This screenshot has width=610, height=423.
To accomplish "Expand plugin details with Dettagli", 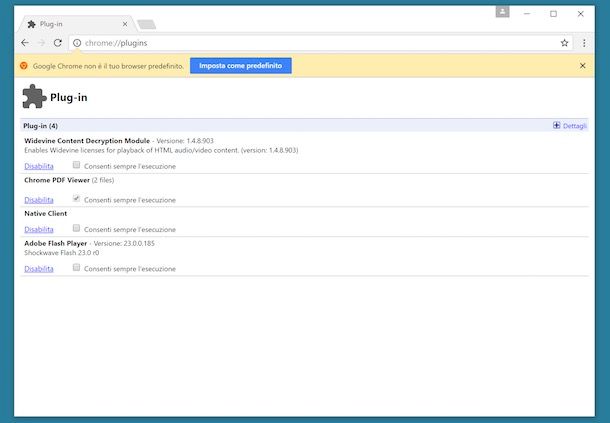I will [570, 126].
